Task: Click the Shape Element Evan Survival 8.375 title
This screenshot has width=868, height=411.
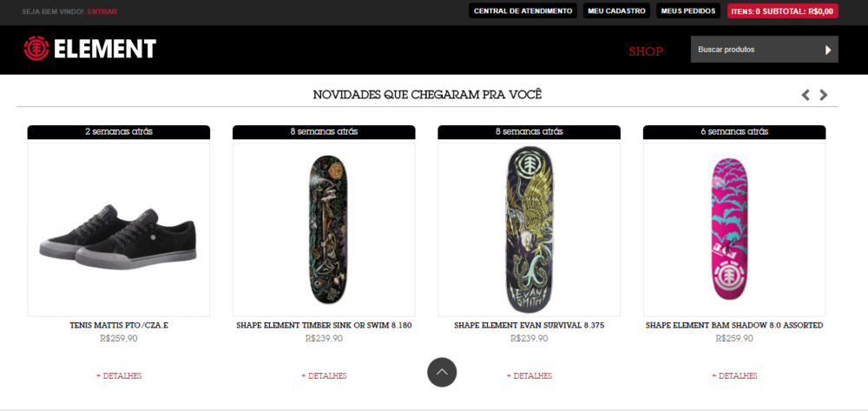Action: (529, 326)
